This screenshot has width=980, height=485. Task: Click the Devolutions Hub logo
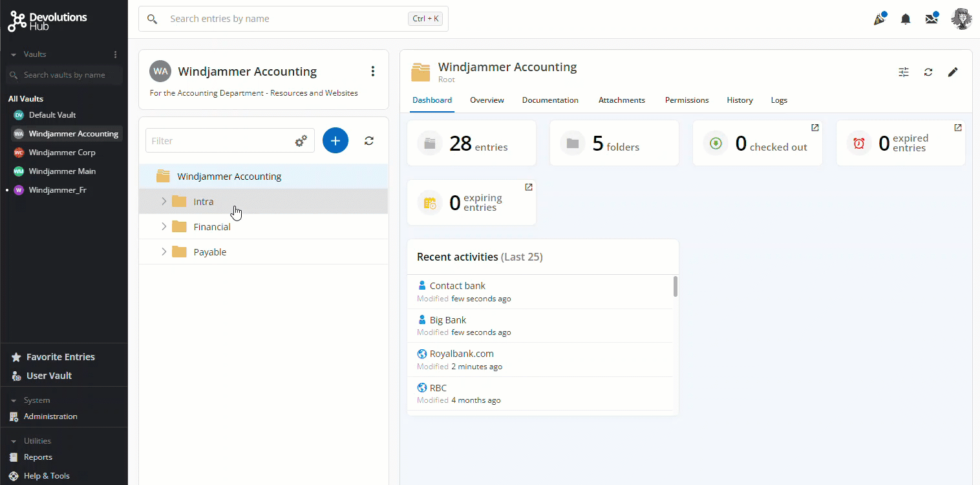tap(48, 21)
